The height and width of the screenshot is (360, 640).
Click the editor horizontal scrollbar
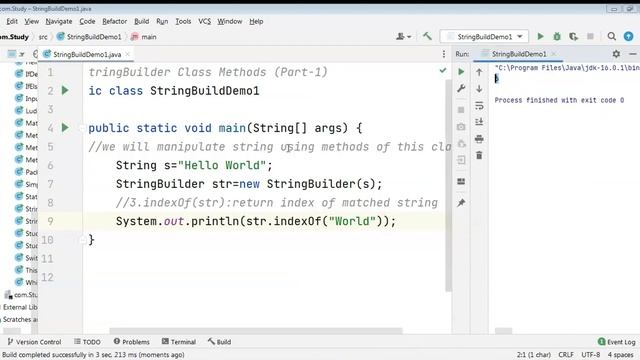pyautogui.click(x=256, y=331)
